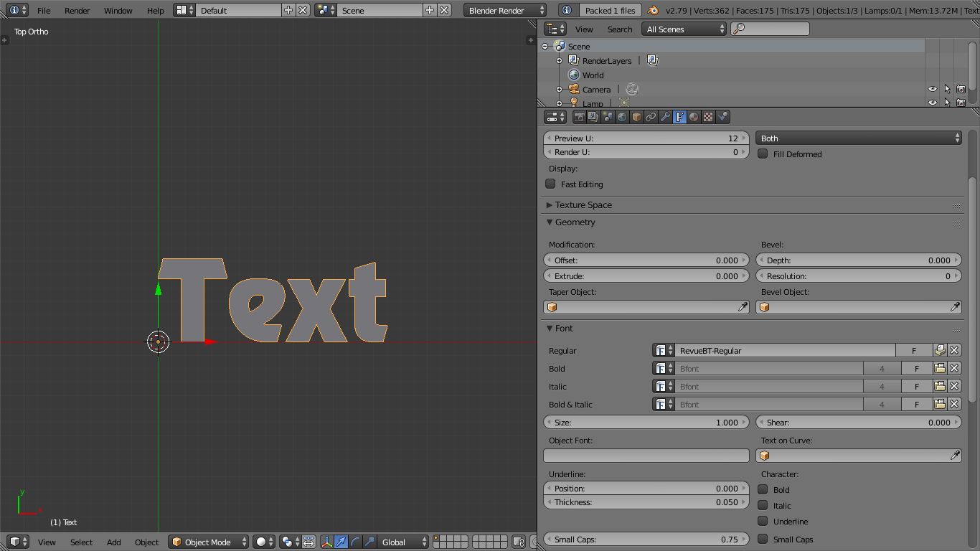Open the Blender Render engine dropdown

(x=505, y=11)
